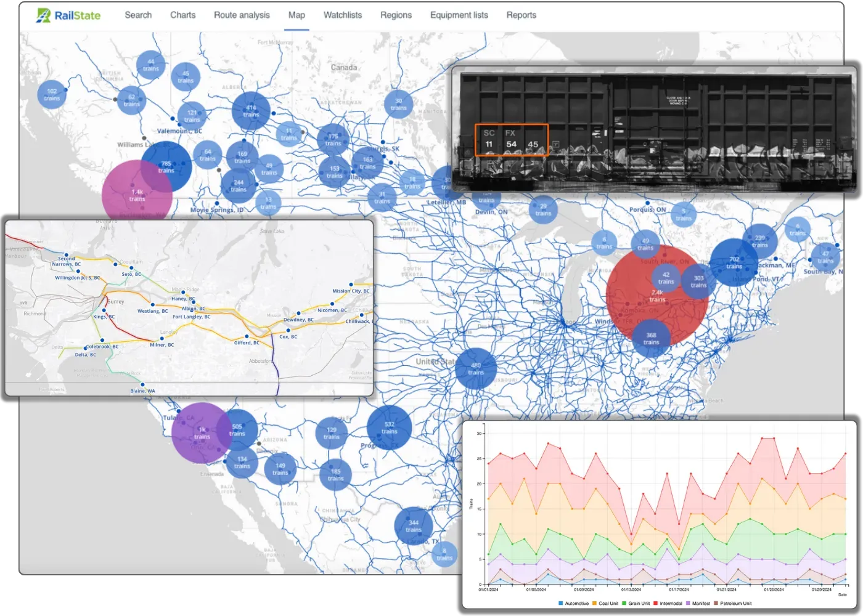Open the Regions tab

pos(396,15)
